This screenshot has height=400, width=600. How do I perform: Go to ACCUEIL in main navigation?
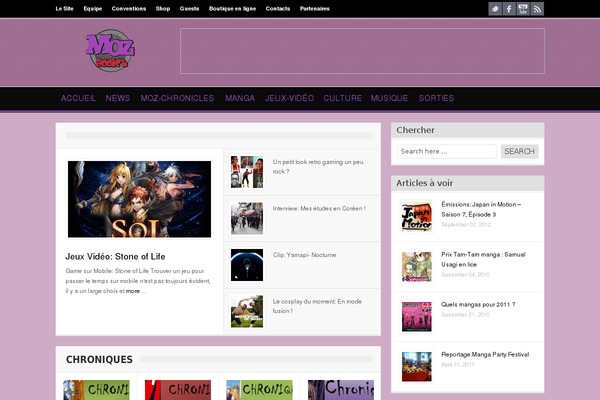point(78,98)
